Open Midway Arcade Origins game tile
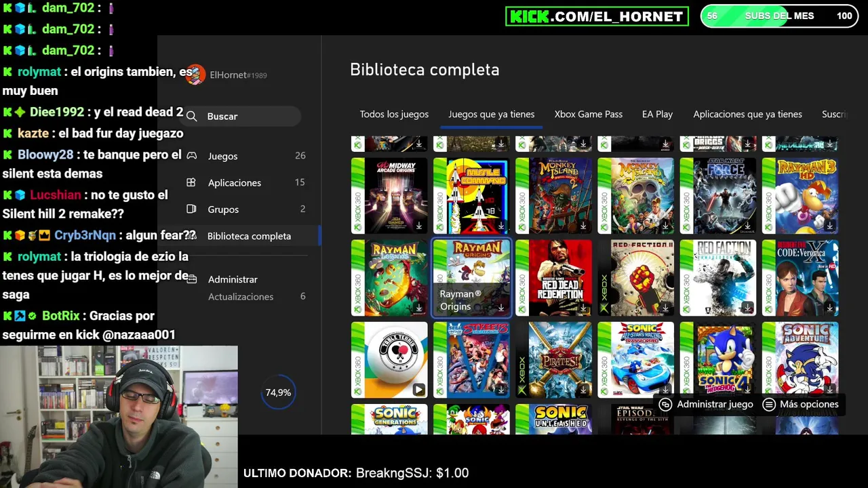 [x=389, y=195]
